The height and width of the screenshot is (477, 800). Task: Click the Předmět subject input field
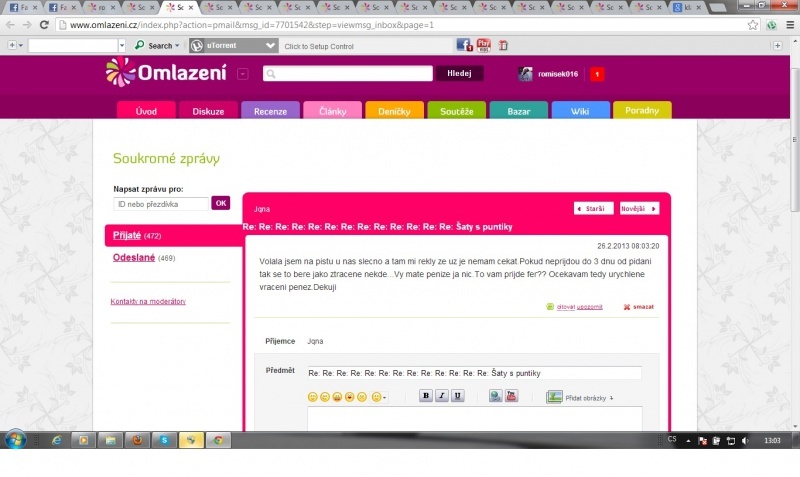(x=474, y=373)
